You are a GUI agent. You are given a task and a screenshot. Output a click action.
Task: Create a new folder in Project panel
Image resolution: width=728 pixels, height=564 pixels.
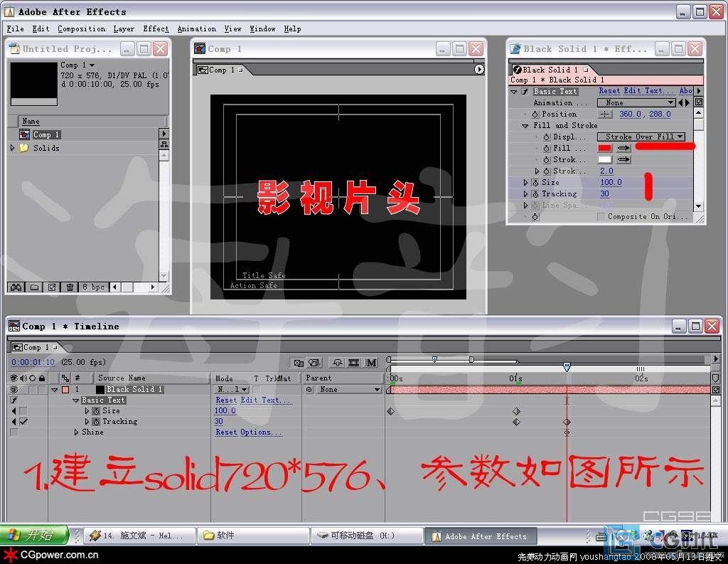tap(35, 287)
